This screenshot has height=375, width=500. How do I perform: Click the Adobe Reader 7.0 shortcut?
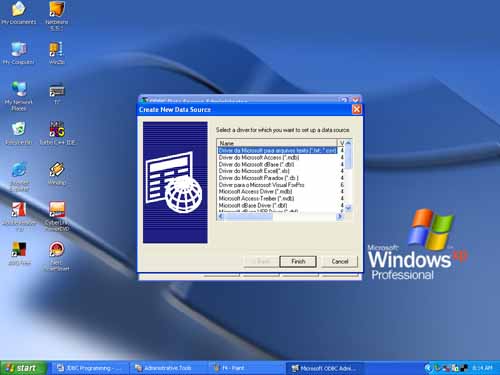(19, 217)
